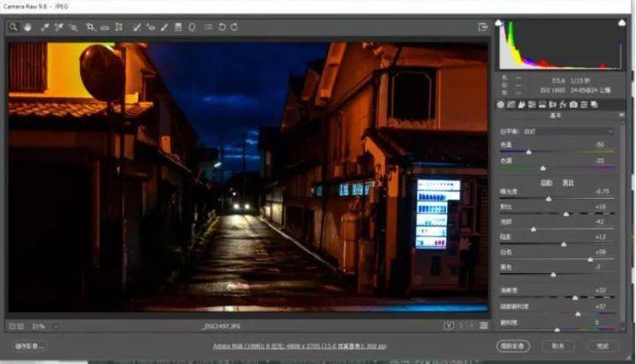Switch to the Presets panel tab
Viewport: 636px width, 364px height.
coord(584,105)
